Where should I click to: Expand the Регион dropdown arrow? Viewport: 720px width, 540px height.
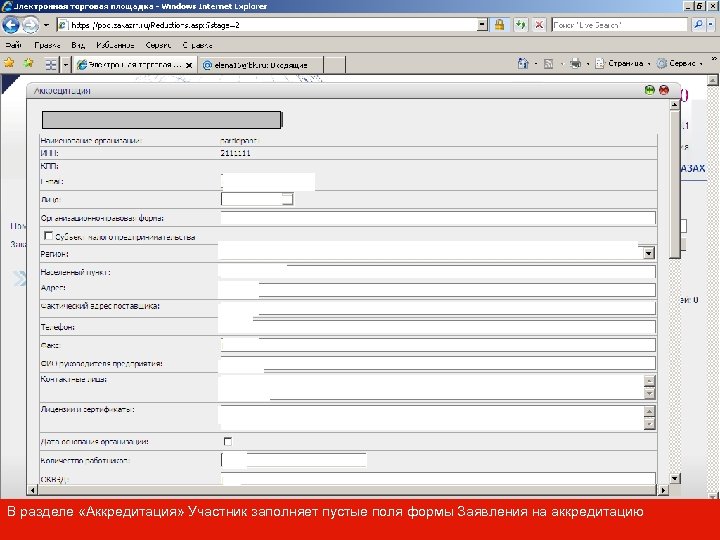(648, 253)
